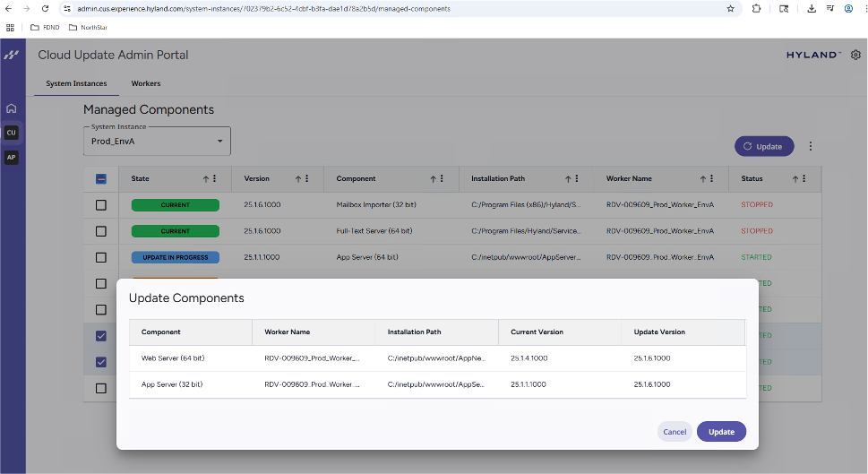The width and height of the screenshot is (868, 474).
Task: Click the STARTED status of App Server row
Action: 756,257
